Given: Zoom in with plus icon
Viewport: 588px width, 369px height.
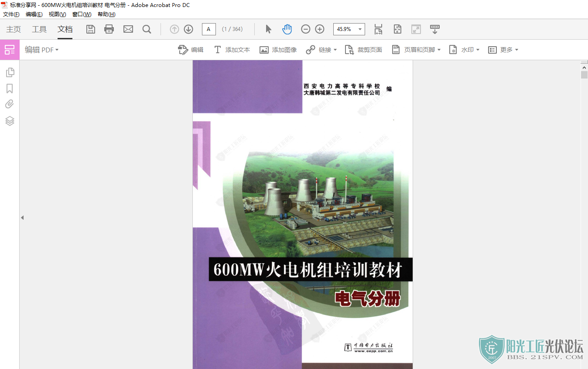Looking at the screenshot, I should 320,29.
